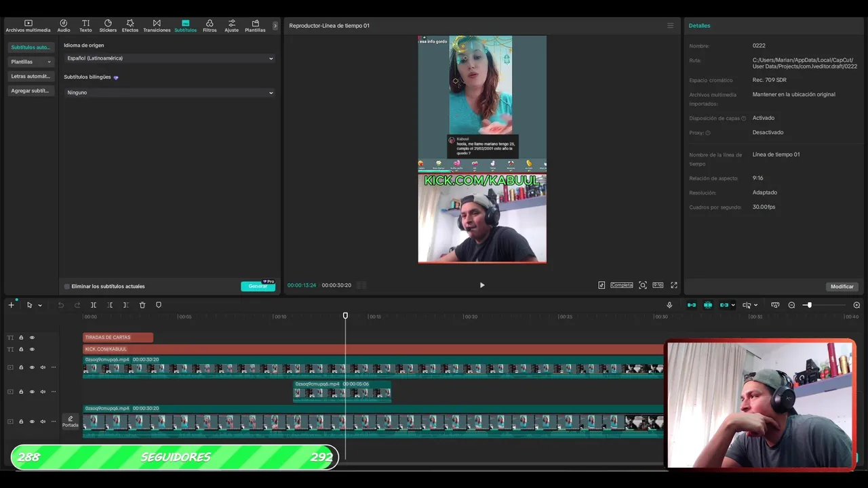Screen dimensions: 868x488
Task: Toggle fullscreen preview icon
Action: [674, 285]
